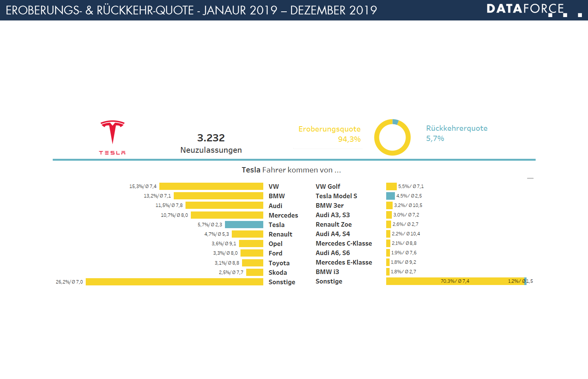Click value '26,2%/Ø 7,0'
This screenshot has height=379, width=588.
pyautogui.click(x=69, y=282)
